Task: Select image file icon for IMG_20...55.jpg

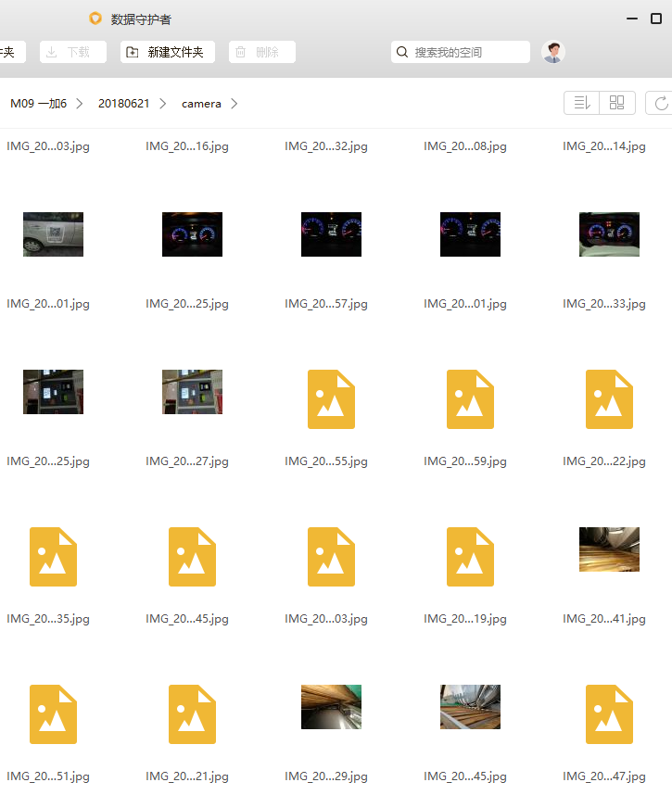Action: (x=331, y=399)
